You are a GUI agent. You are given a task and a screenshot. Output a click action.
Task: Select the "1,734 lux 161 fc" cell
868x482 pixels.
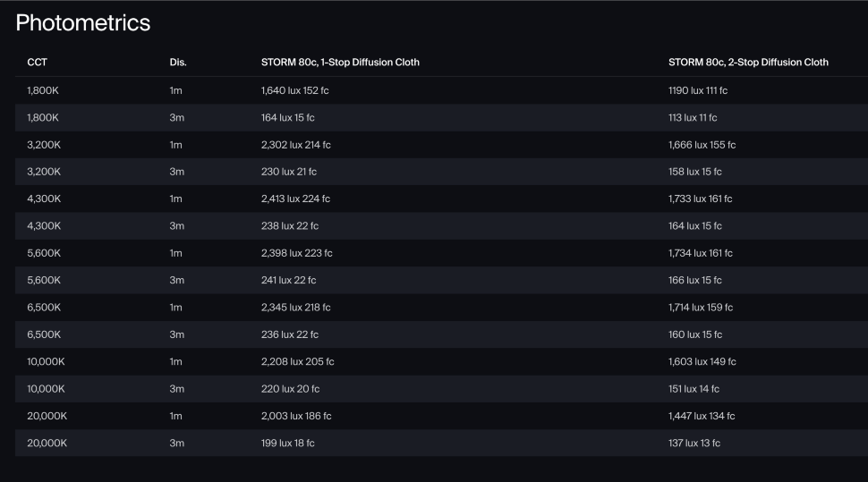tap(701, 253)
